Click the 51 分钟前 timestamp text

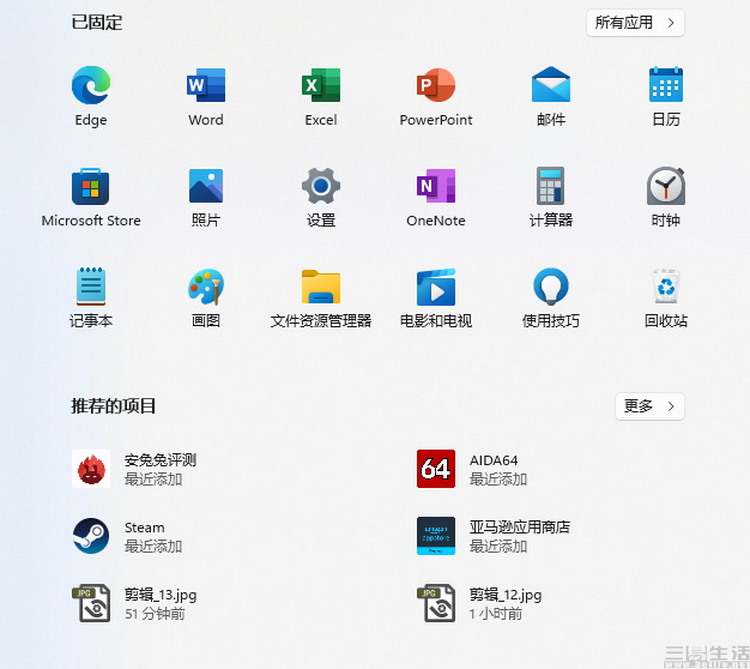pos(154,614)
